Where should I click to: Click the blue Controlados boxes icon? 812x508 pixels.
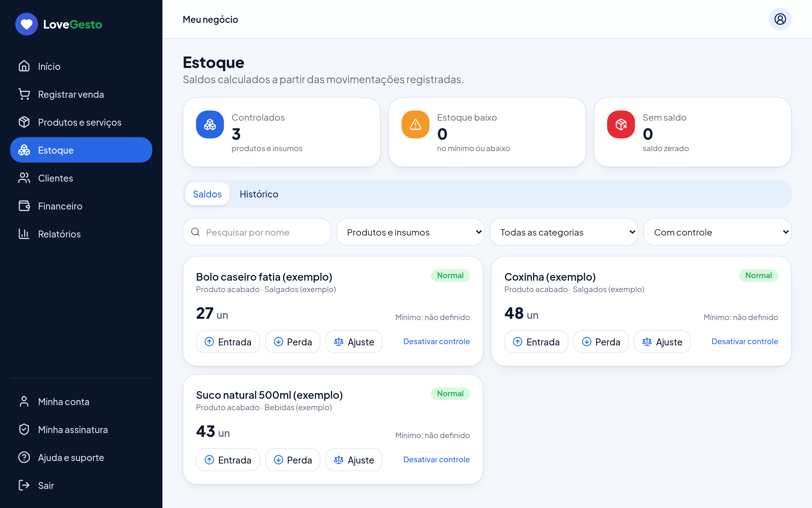coord(210,125)
